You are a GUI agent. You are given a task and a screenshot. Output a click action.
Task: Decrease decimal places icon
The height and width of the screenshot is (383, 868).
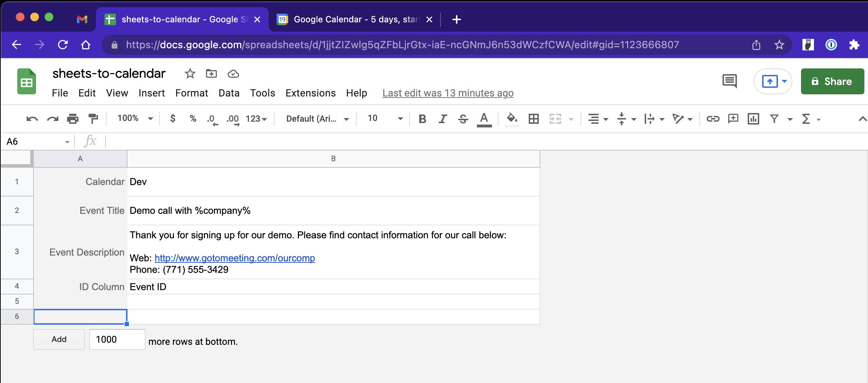[212, 119]
